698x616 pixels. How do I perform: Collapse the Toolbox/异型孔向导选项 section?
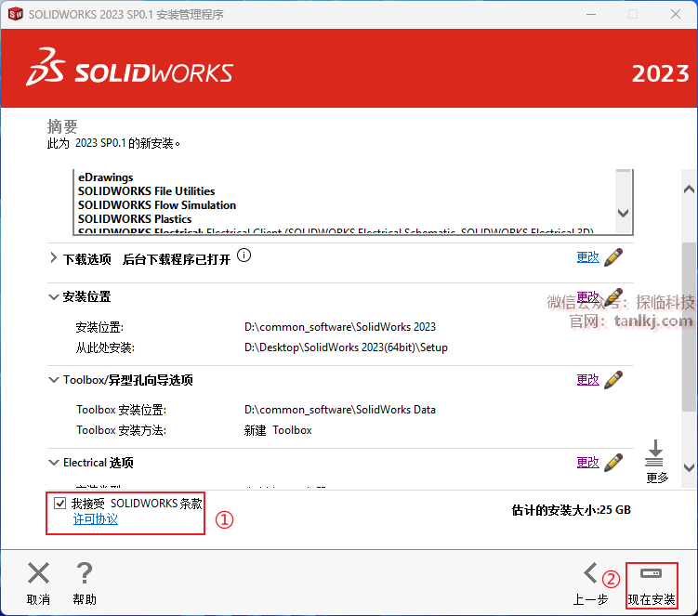pos(53,380)
